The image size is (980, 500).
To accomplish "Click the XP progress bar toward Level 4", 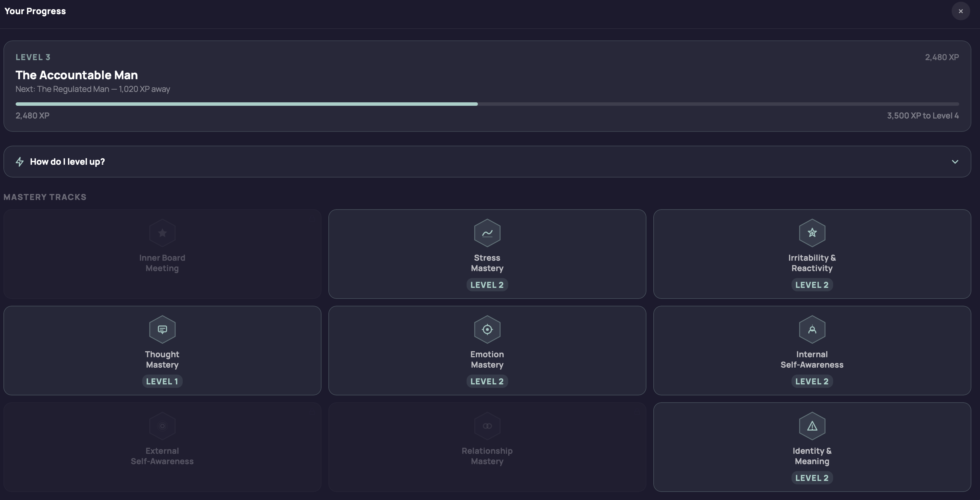I will (487, 104).
